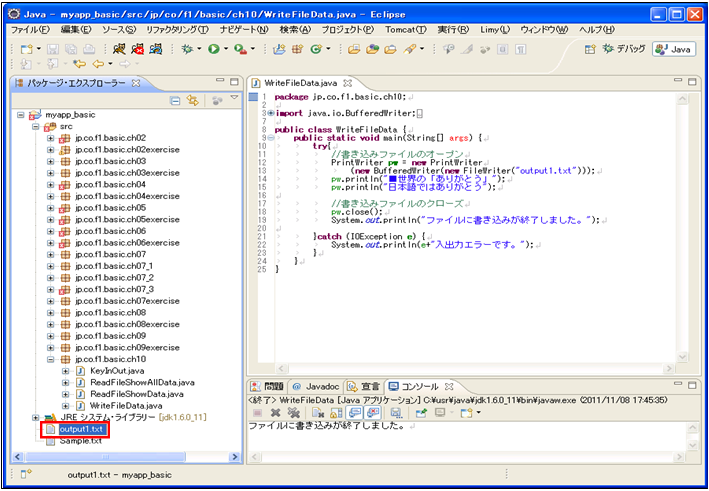Viewport: 709px width, 491px height.
Task: Remove all terminated launches in console
Action: 293,412
